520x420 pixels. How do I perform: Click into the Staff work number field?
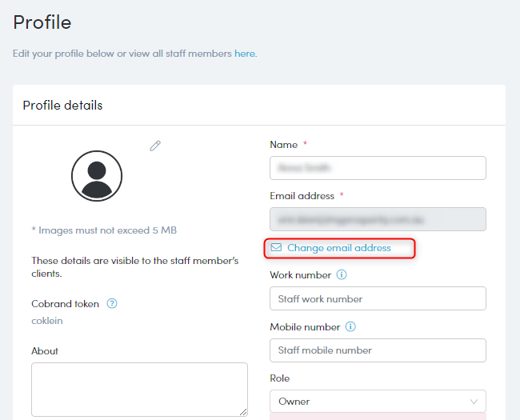[378, 298]
